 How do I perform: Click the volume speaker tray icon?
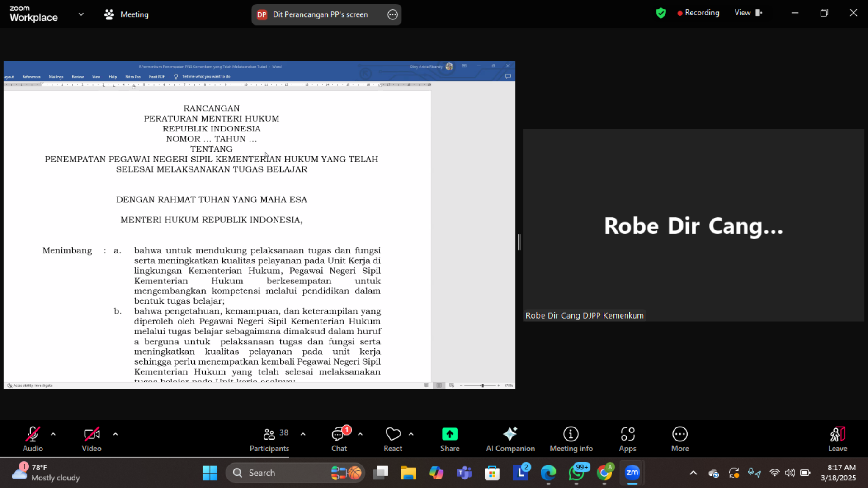click(x=790, y=473)
